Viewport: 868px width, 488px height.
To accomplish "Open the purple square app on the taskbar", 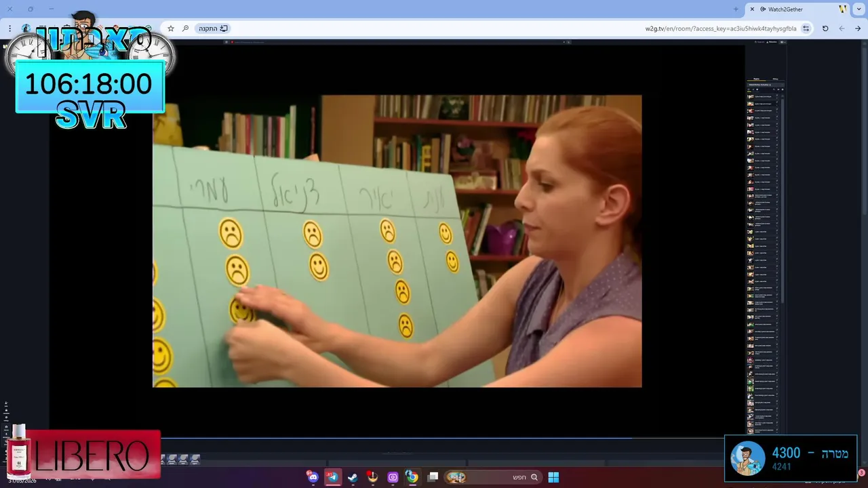I will point(393,477).
